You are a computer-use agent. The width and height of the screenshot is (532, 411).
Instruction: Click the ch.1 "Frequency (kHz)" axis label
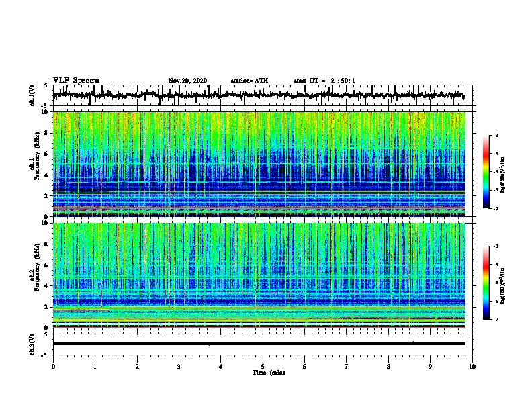[38, 156]
